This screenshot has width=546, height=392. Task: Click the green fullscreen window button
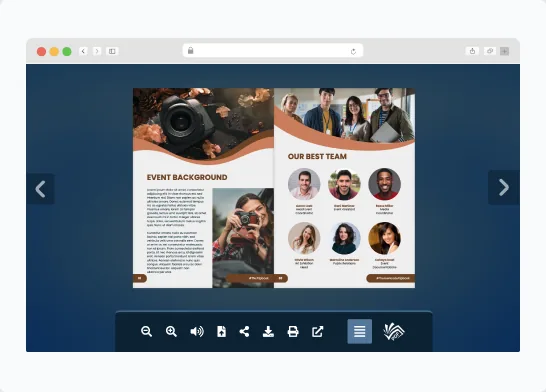[67, 52]
